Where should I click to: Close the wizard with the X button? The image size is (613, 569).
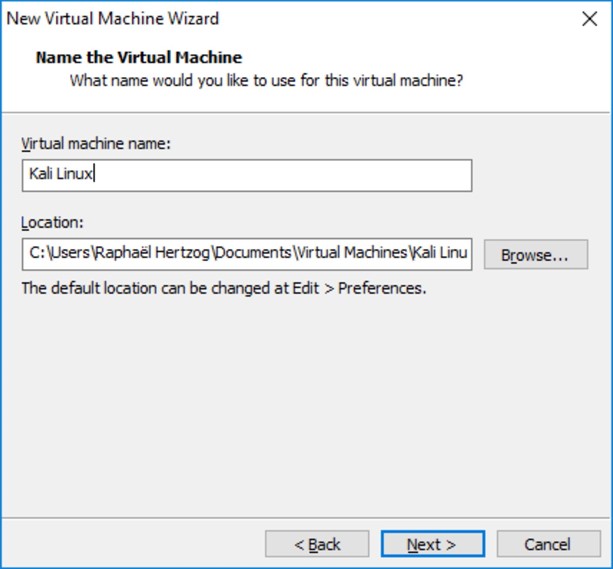point(589,18)
